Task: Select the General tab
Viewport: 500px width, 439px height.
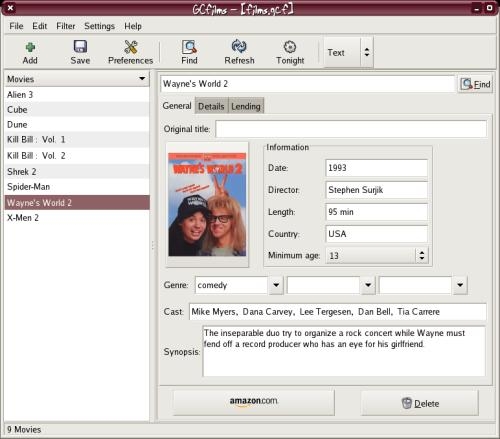Action: pos(177,106)
